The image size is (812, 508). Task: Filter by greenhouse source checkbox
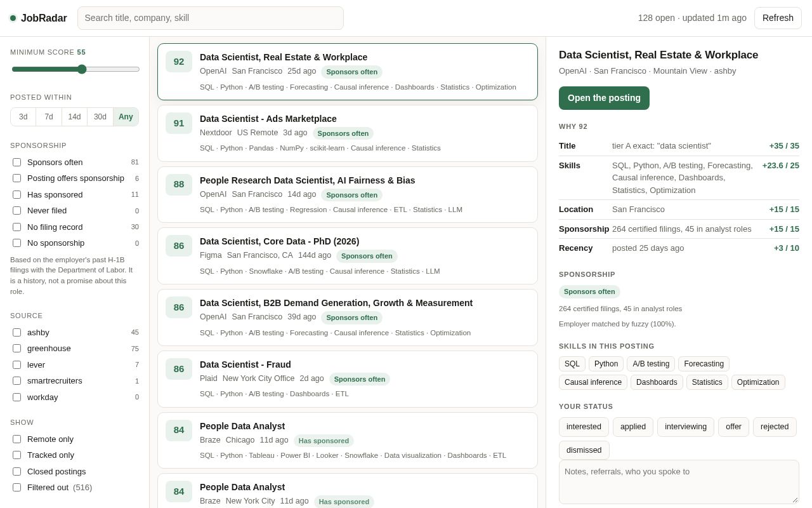pos(16,349)
